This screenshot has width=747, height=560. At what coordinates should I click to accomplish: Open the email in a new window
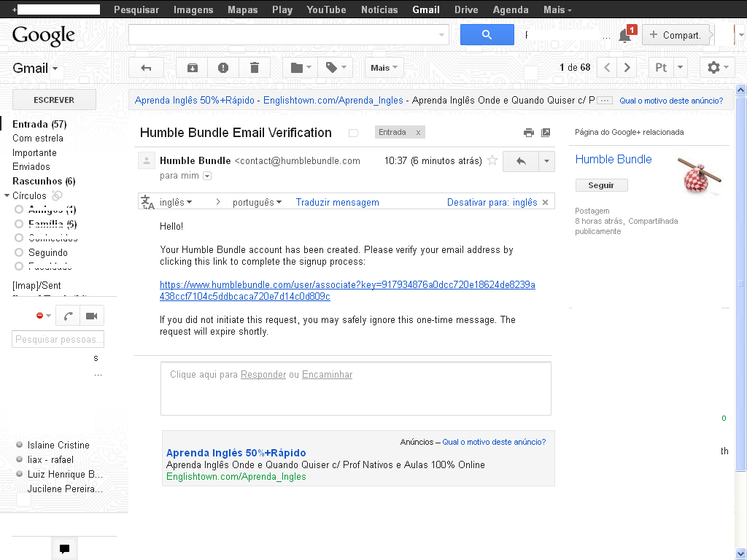[x=546, y=133]
